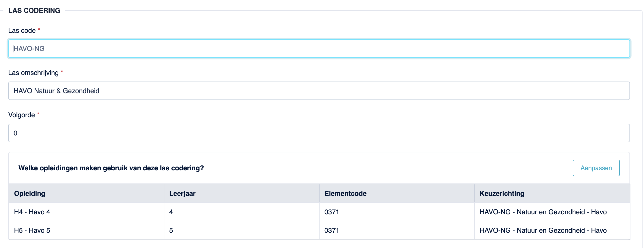
Task: Click Elementcode 0371 in Havo 4 row
Action: (397, 212)
